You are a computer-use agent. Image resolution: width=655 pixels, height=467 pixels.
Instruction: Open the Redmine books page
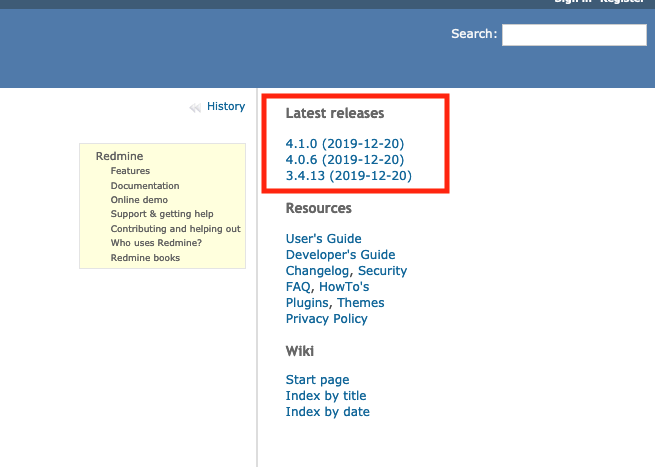[145, 258]
